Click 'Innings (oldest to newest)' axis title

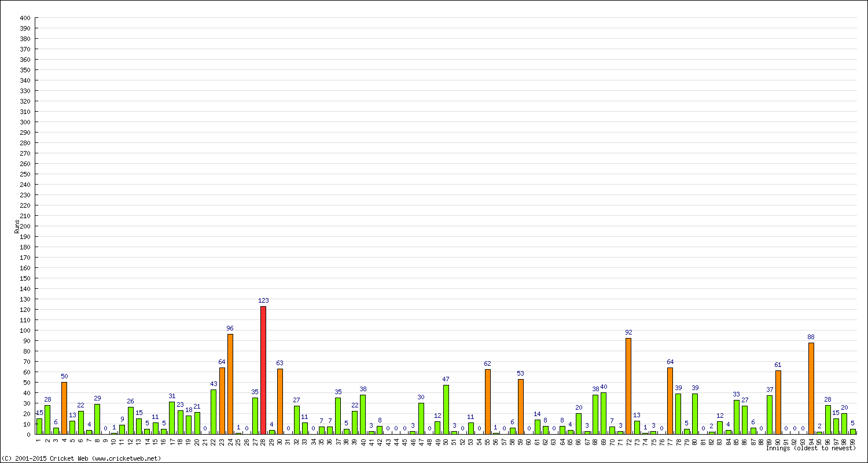(811, 448)
